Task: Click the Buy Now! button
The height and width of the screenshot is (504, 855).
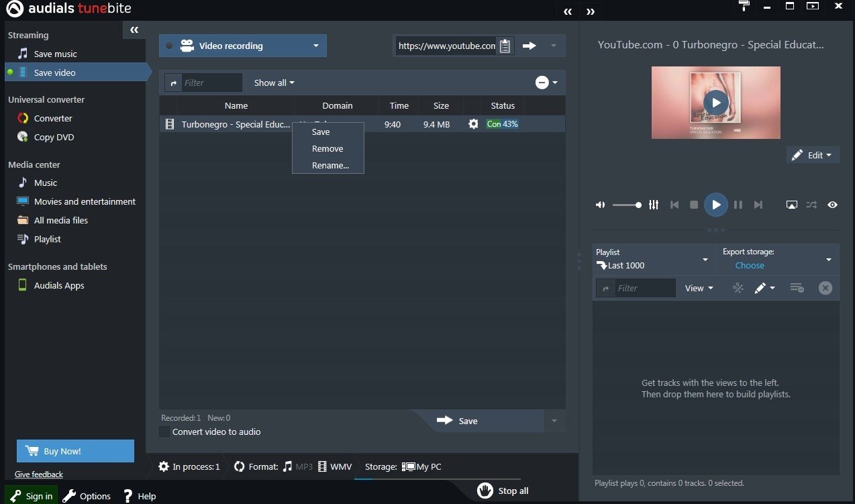Action: click(x=75, y=451)
